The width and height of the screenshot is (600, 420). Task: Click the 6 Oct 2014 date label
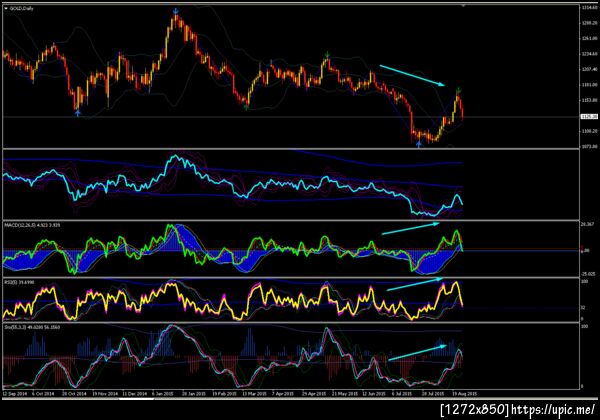43,393
